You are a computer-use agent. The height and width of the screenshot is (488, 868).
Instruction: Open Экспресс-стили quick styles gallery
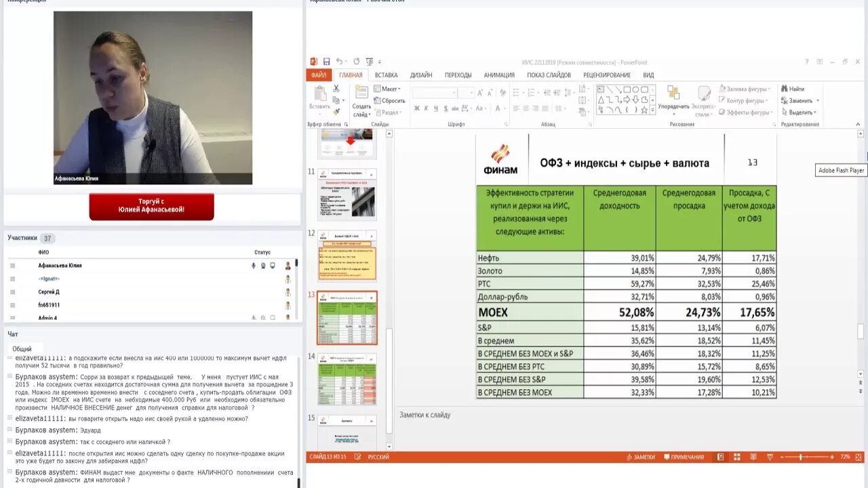click(705, 100)
